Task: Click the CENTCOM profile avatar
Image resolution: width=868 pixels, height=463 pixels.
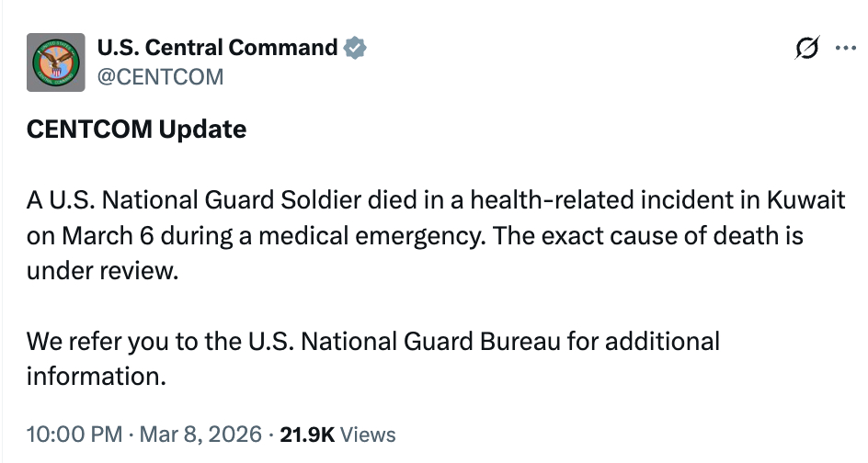Action: point(57,62)
